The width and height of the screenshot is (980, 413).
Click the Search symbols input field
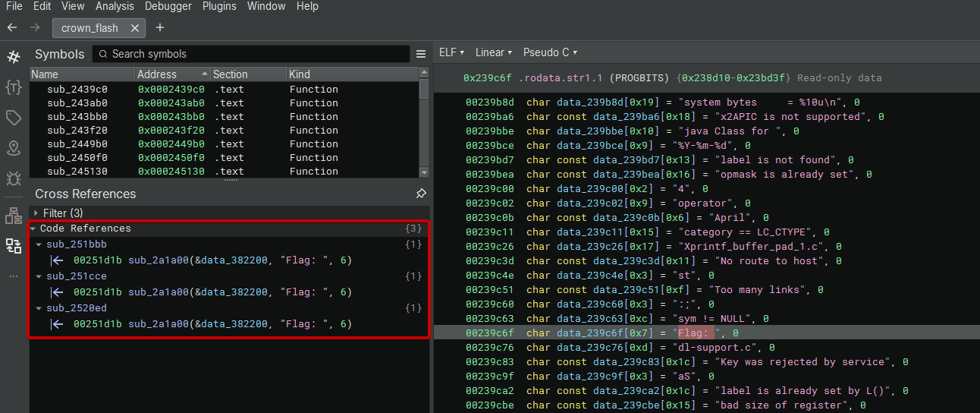pyautogui.click(x=254, y=54)
